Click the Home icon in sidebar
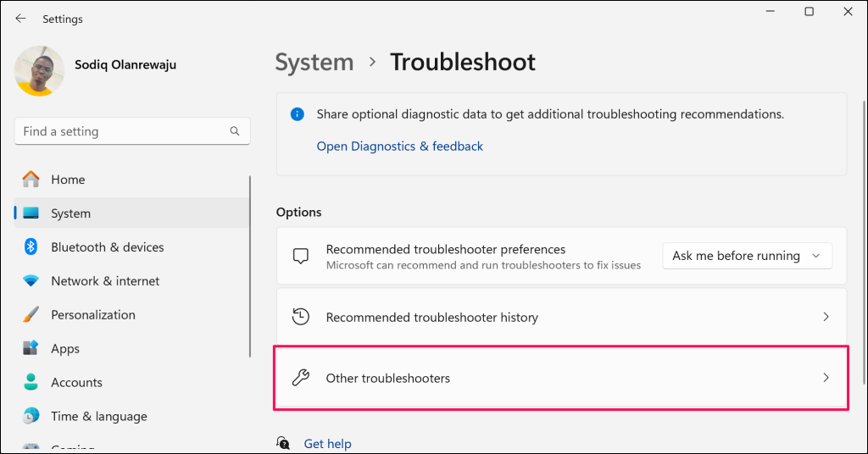 (31, 180)
